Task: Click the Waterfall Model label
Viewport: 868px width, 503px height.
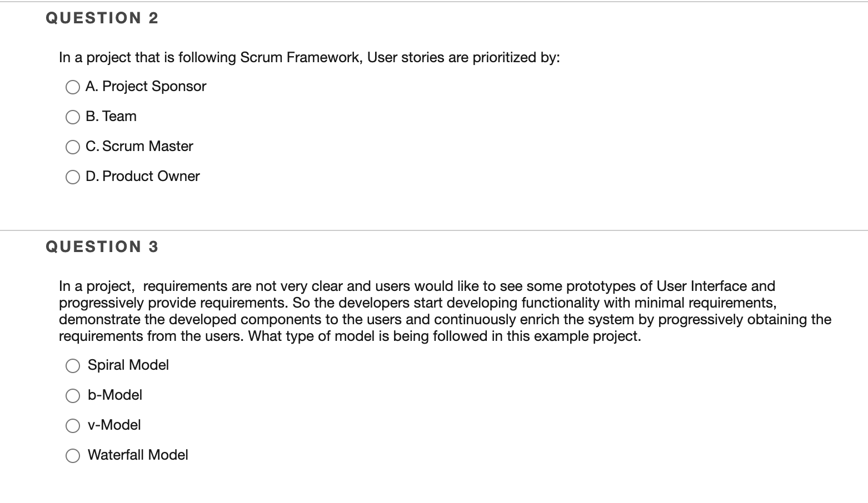Action: point(138,455)
